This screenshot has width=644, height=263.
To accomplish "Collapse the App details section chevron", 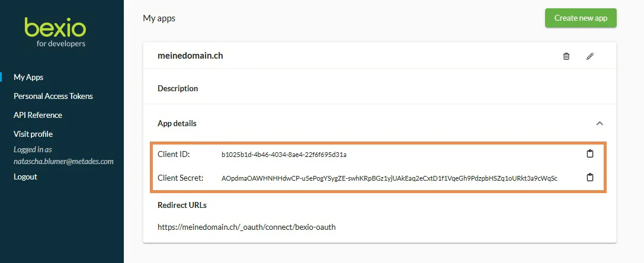I will (x=600, y=123).
